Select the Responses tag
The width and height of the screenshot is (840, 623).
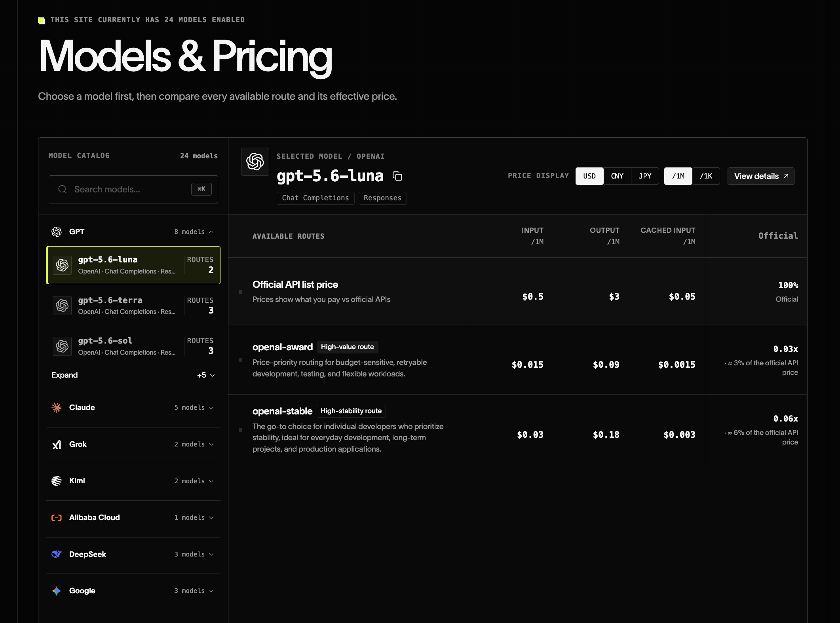(382, 198)
